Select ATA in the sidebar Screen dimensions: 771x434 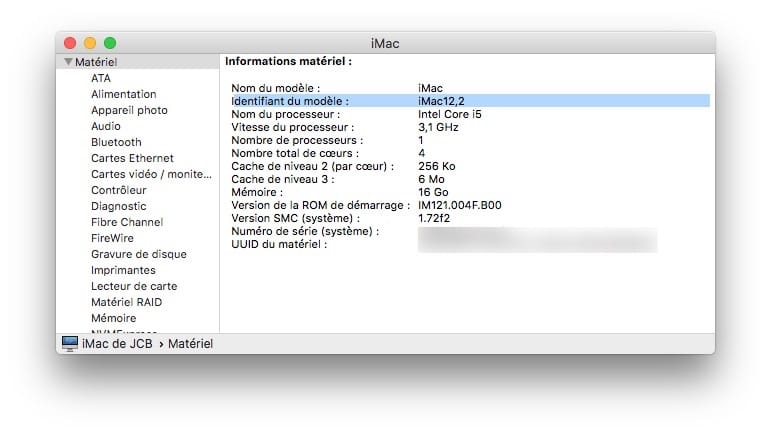pyautogui.click(x=101, y=78)
